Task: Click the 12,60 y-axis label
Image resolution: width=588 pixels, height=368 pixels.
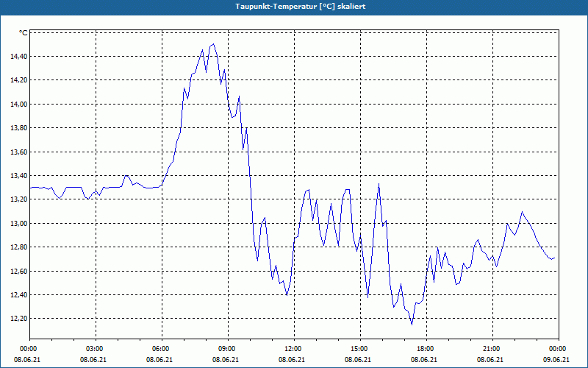Action: tap(19, 271)
